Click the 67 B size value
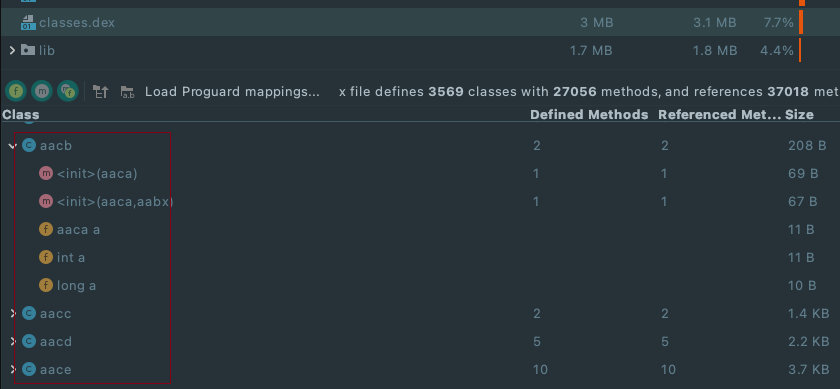This screenshot has height=389, width=840. (802, 201)
